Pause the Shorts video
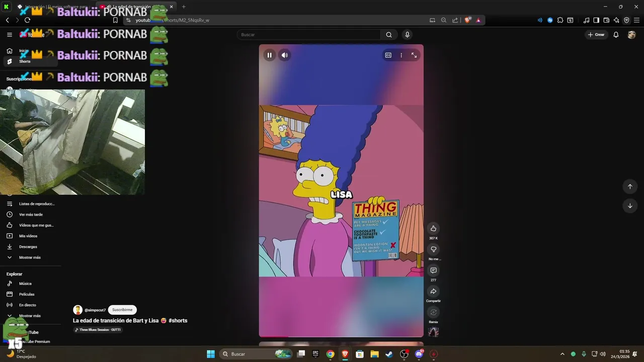The image size is (644, 362). coord(269,55)
